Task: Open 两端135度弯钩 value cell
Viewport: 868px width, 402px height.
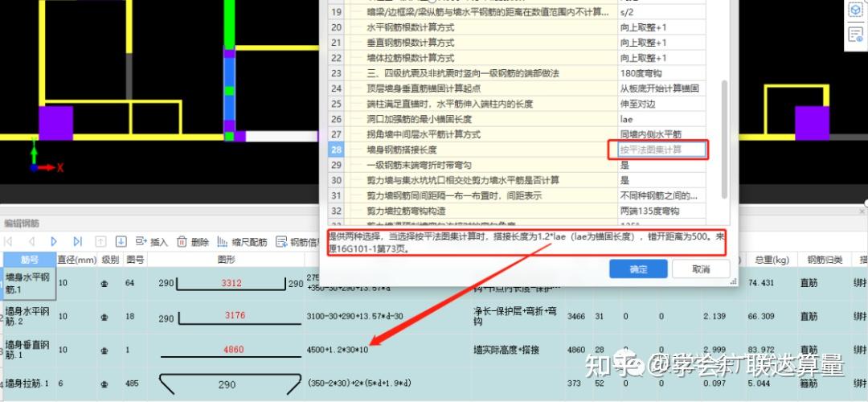Action: click(x=661, y=211)
